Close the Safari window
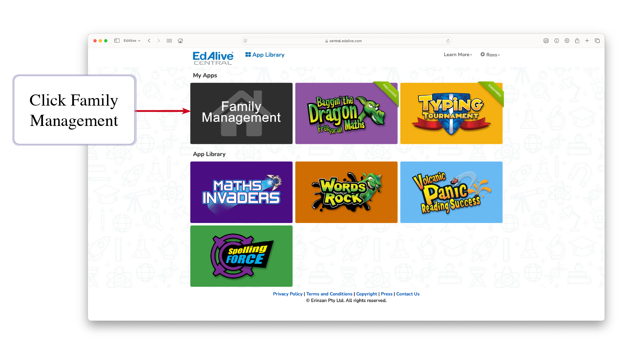 95,41
